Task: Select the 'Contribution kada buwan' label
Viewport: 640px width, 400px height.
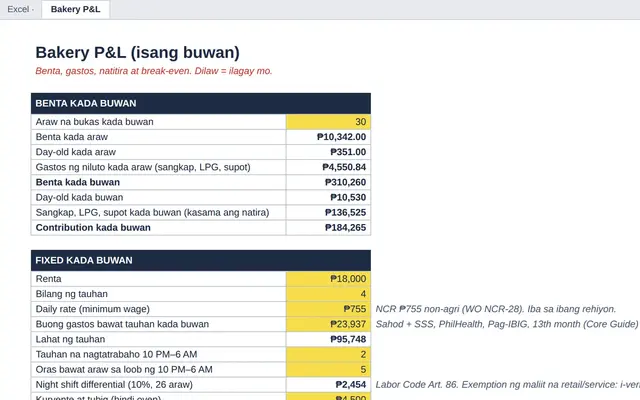Action: tap(93, 228)
